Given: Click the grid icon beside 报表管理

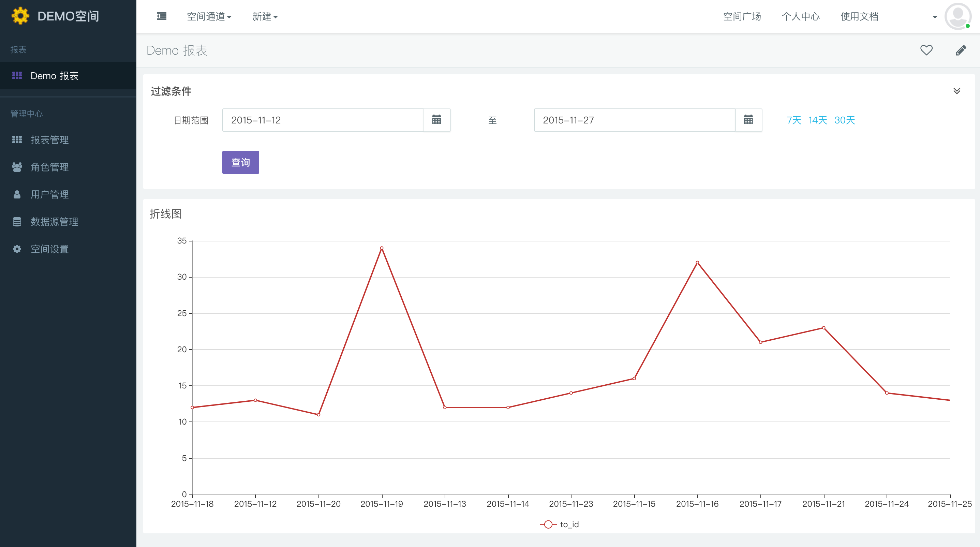Looking at the screenshot, I should tap(17, 139).
